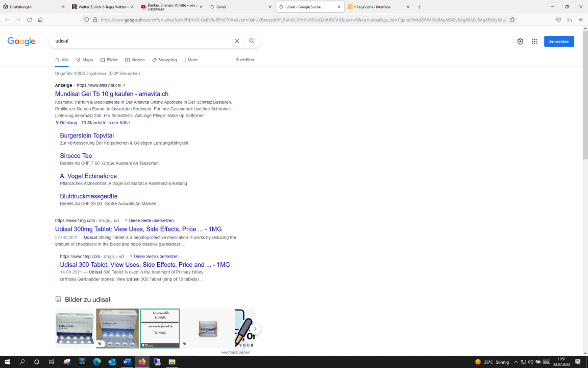The image size is (588, 368).
Task: Open Windows Start menu
Action: coord(7,362)
